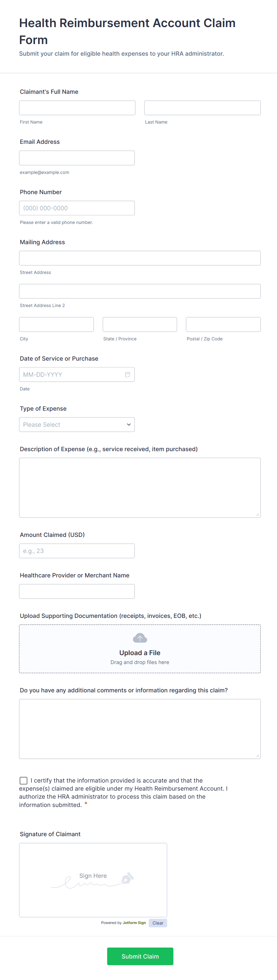The width and height of the screenshot is (277, 980).
Task: Click the pen icon in signature box
Action: [127, 878]
